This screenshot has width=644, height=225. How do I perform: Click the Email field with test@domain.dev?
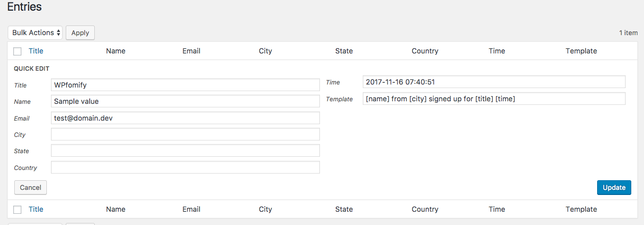(185, 118)
